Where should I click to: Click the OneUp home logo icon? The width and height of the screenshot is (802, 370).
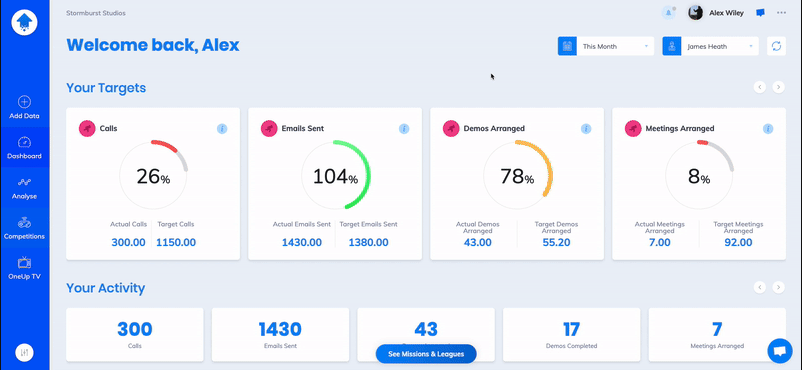(x=25, y=23)
